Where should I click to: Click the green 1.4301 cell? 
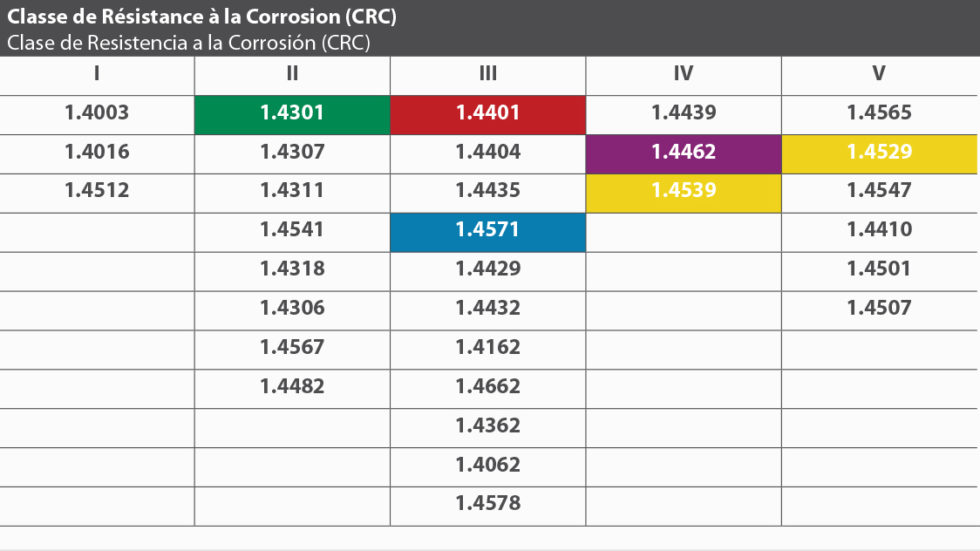[292, 114]
